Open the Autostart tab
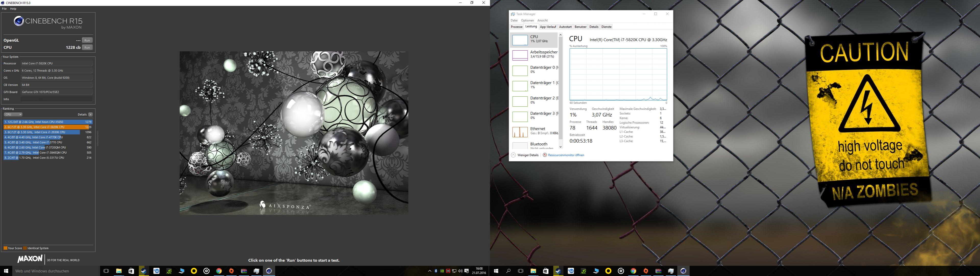This screenshot has height=276, width=980. pos(565,27)
